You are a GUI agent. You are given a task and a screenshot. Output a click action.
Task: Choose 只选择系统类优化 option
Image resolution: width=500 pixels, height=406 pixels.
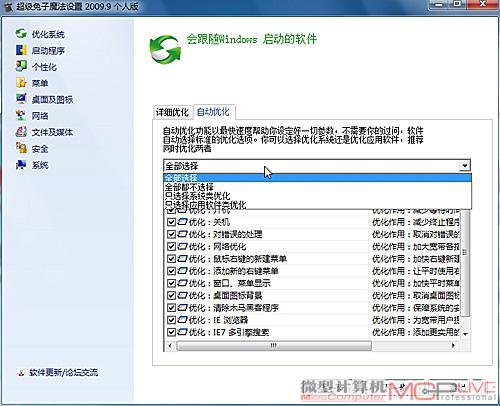point(317,196)
